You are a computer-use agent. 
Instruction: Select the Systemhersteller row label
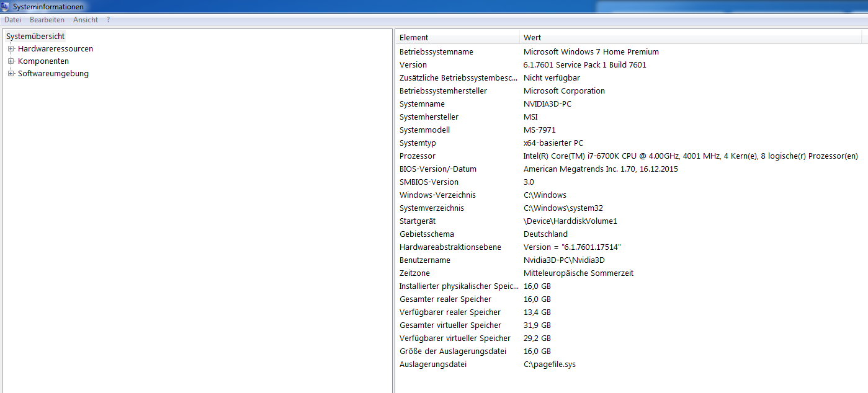point(429,117)
